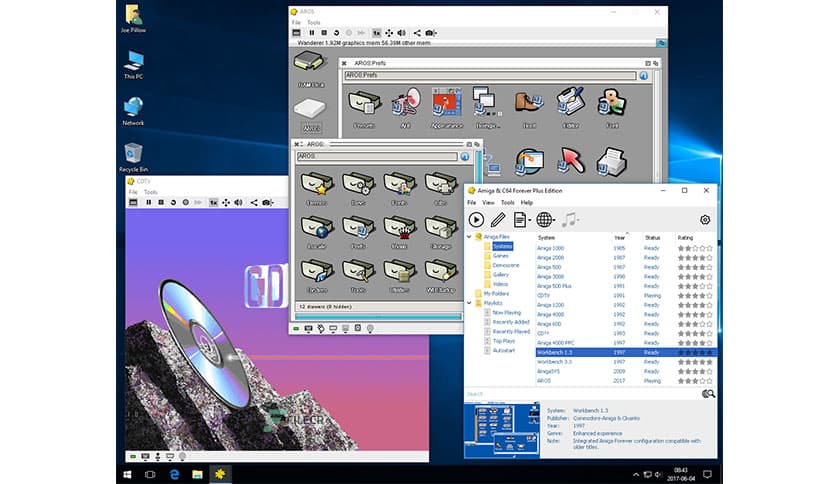836x484 pixels.
Task: Collapse the Amiga Files tree node
Action: 469,237
